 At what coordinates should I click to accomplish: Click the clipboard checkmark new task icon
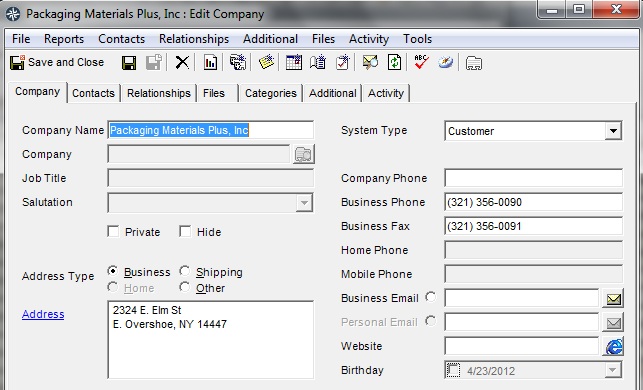343,63
